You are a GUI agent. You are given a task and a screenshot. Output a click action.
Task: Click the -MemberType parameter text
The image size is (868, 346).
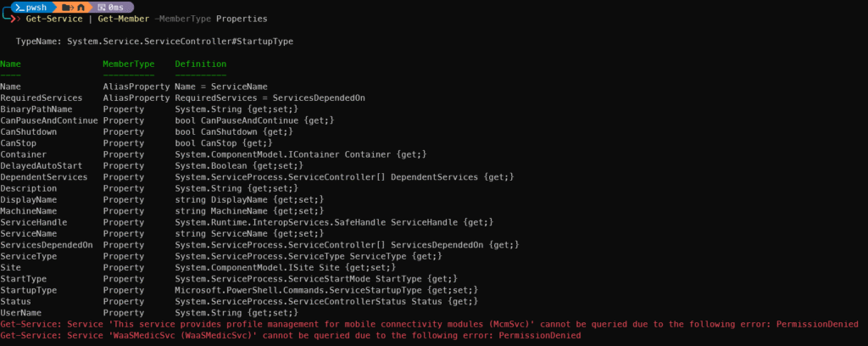(183, 19)
